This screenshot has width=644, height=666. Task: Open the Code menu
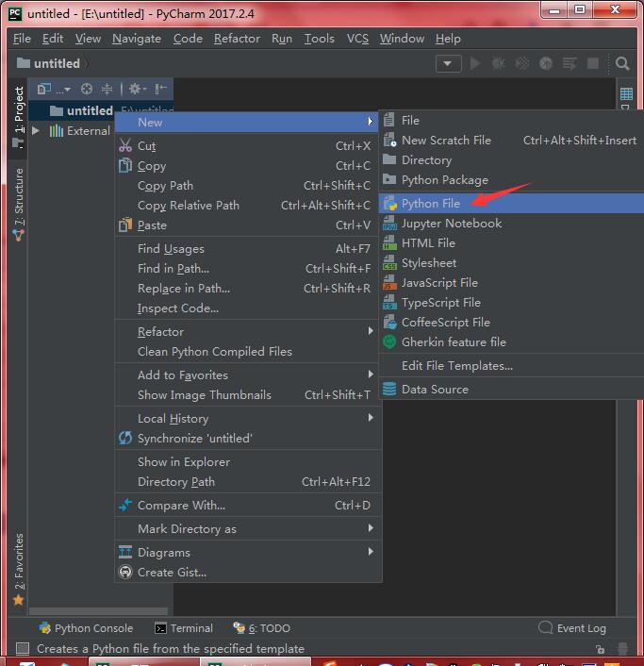[x=188, y=39]
